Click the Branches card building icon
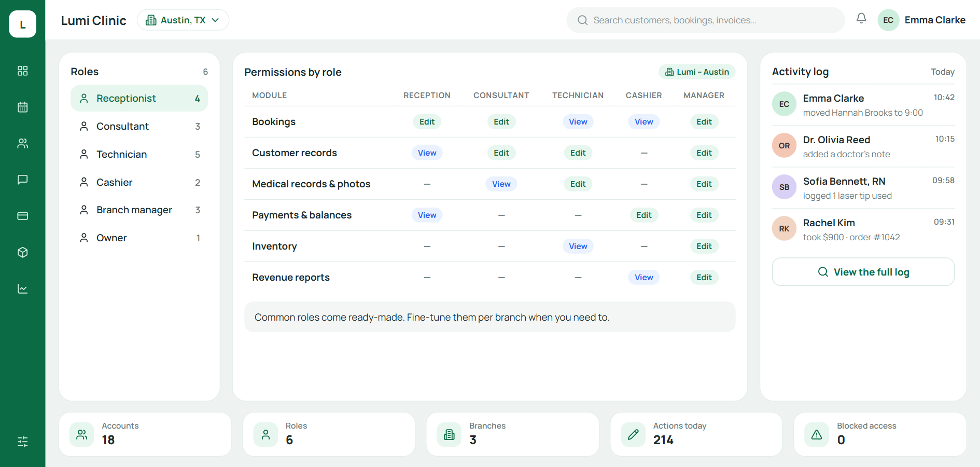This screenshot has width=980, height=467. coord(450,434)
